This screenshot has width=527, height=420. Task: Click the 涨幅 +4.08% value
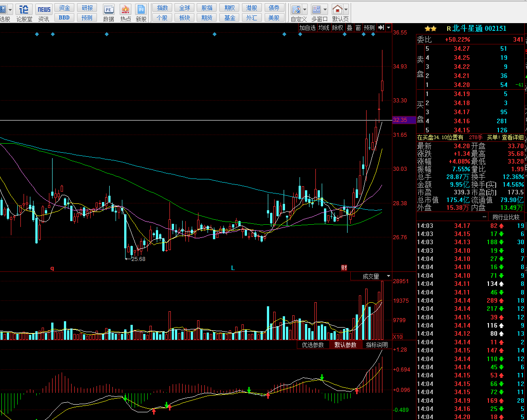459,162
